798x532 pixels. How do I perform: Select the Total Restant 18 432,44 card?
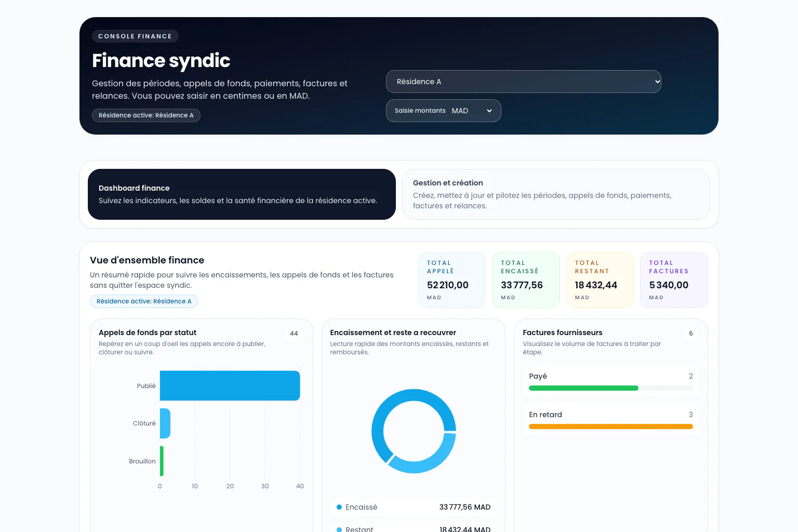coord(600,280)
